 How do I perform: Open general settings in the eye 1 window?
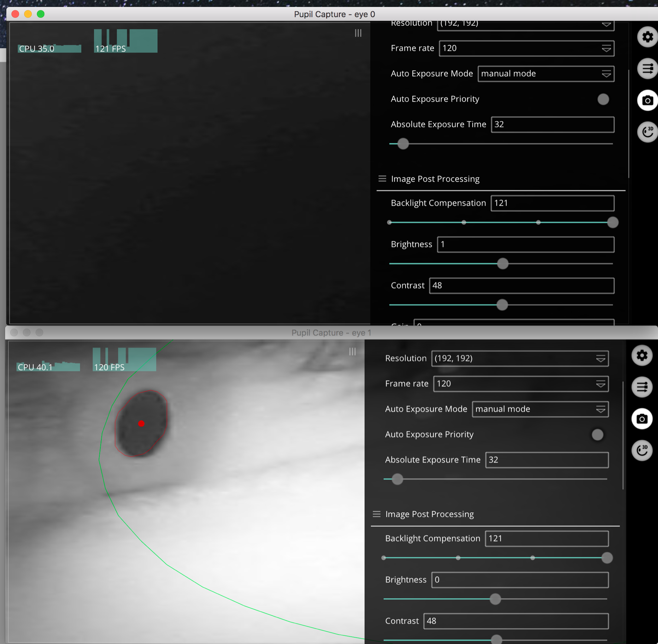tap(642, 356)
